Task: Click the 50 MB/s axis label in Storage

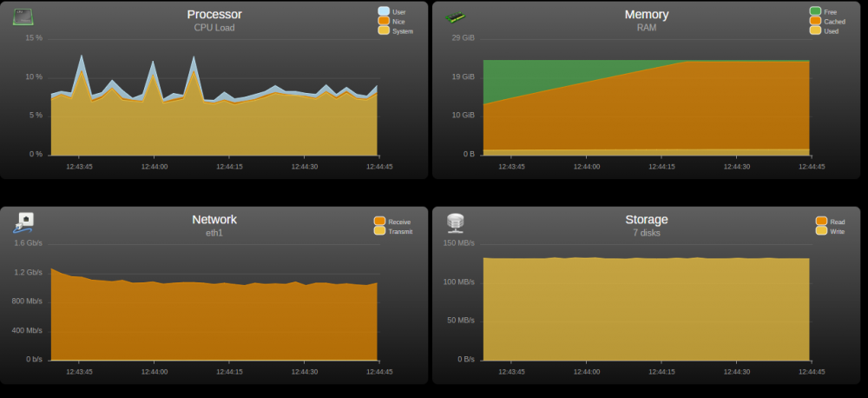Action: [x=461, y=321]
